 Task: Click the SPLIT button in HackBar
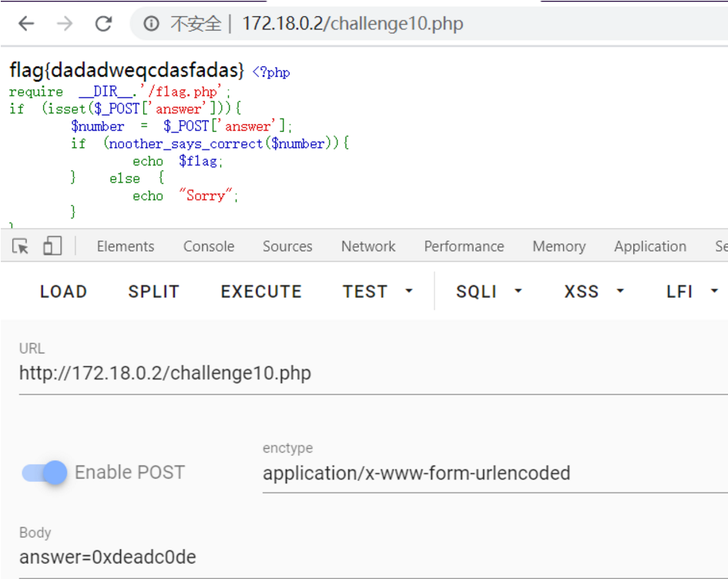[x=153, y=291]
